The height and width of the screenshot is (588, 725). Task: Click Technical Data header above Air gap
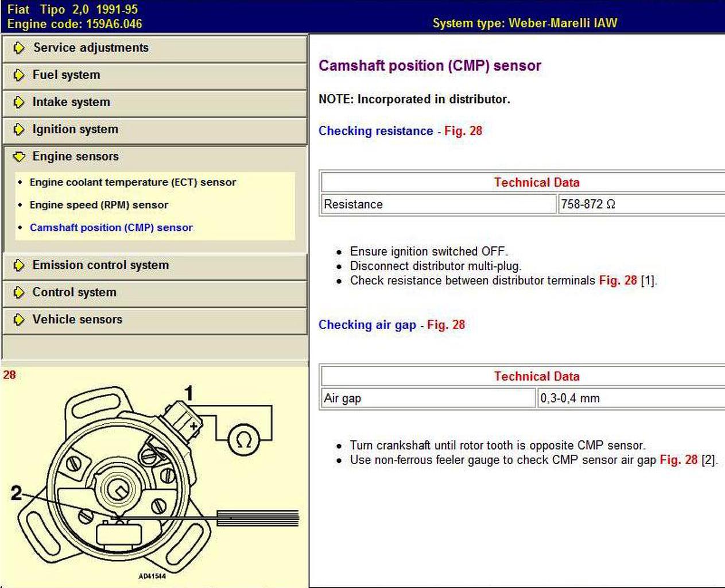[x=537, y=377]
